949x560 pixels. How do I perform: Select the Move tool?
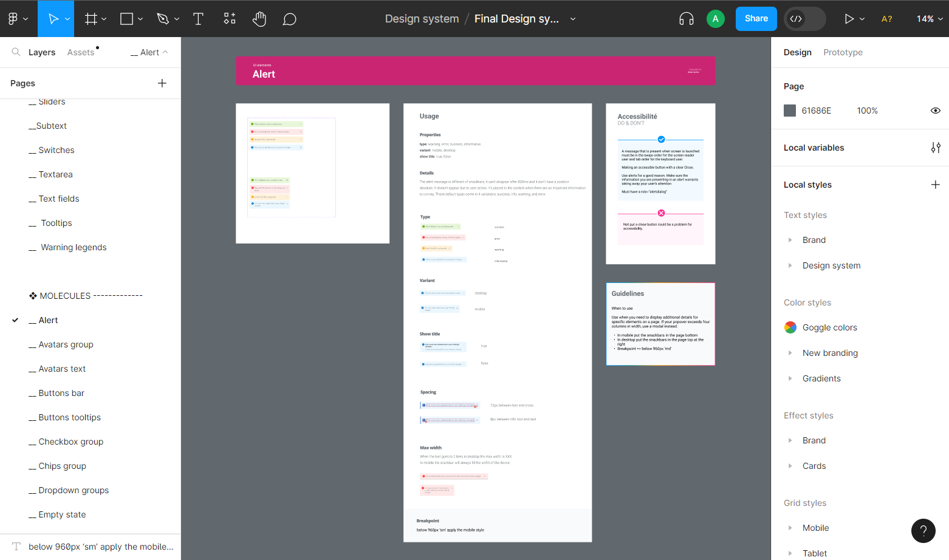pos(53,19)
